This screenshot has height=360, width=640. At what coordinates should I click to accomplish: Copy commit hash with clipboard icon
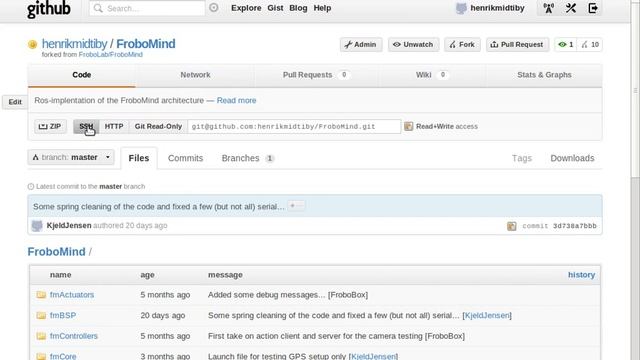point(511,226)
